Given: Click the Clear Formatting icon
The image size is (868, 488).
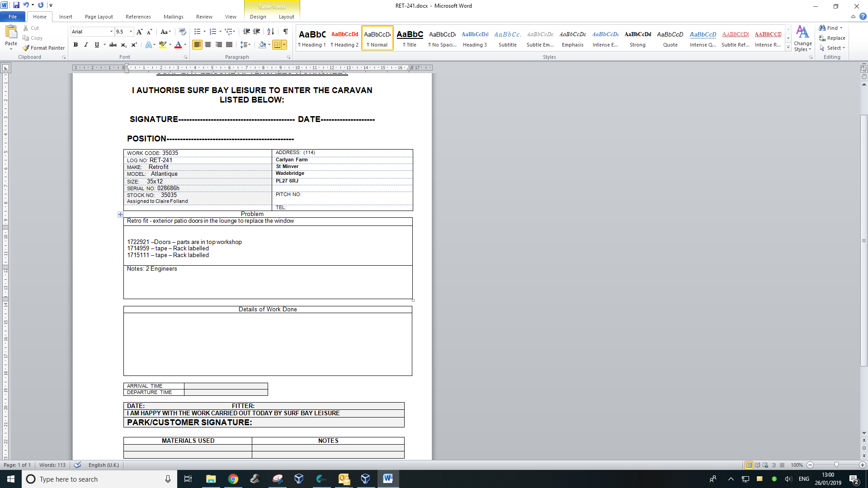Looking at the screenshot, I should click(x=182, y=32).
